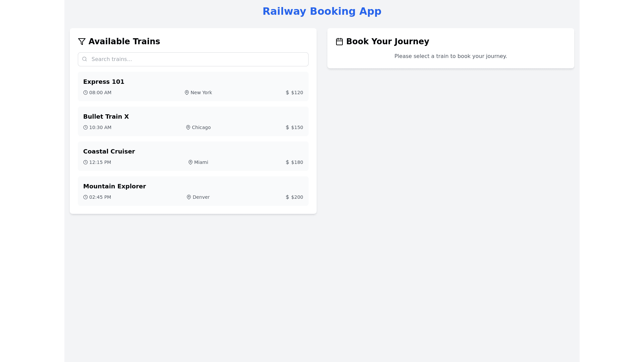Screen dimensions: 644x362
Task: Click the Railway Booking App title
Action: (322, 11)
